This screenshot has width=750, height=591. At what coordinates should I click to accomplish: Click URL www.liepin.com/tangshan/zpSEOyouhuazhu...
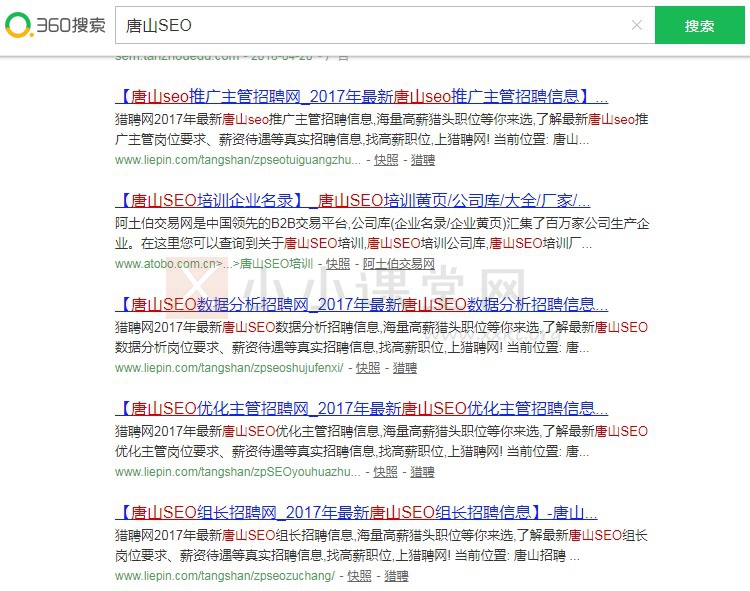238,472
